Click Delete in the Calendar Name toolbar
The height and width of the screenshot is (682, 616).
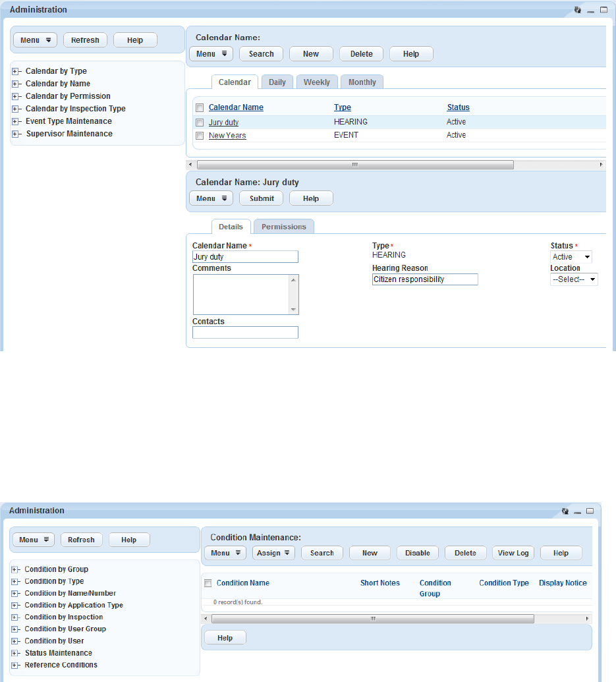click(x=361, y=54)
